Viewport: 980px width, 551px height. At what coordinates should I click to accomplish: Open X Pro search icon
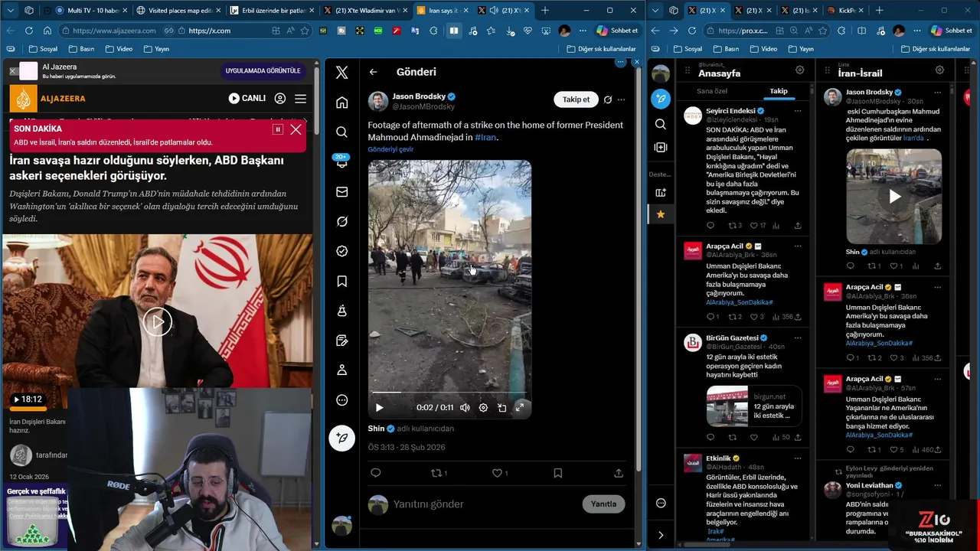661,124
